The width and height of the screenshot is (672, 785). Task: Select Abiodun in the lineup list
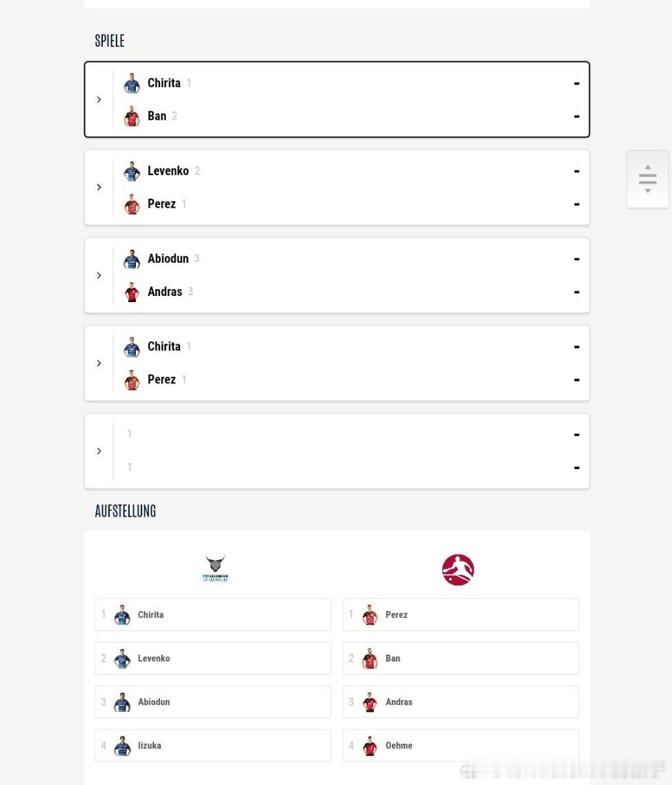(213, 702)
